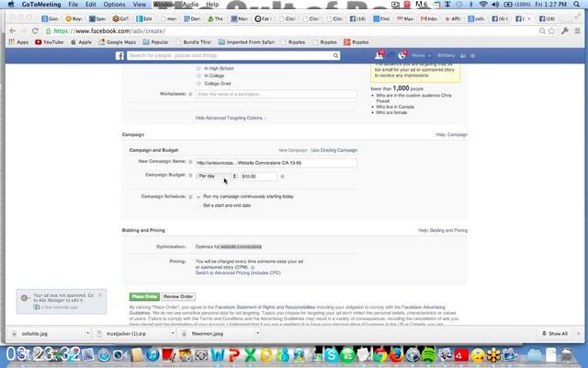Click the green Place Order button

(x=144, y=296)
